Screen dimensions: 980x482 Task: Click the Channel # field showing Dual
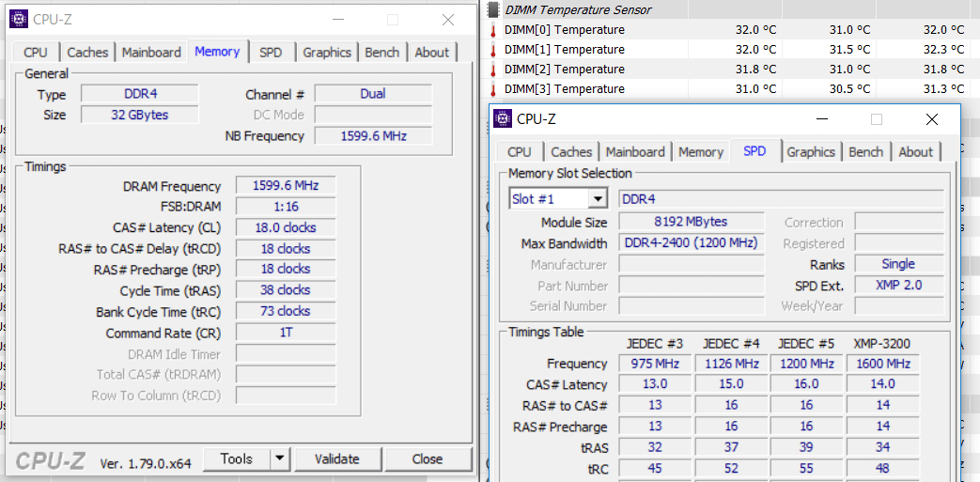point(372,94)
